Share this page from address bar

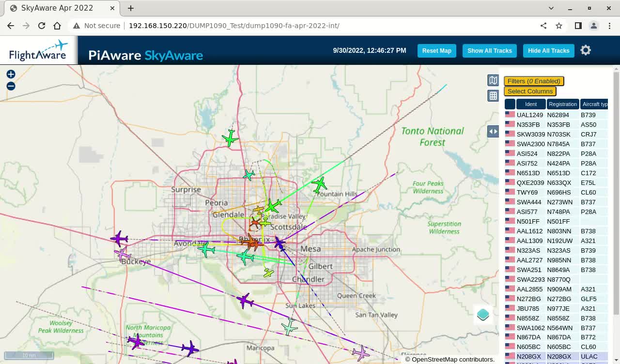coord(543,26)
